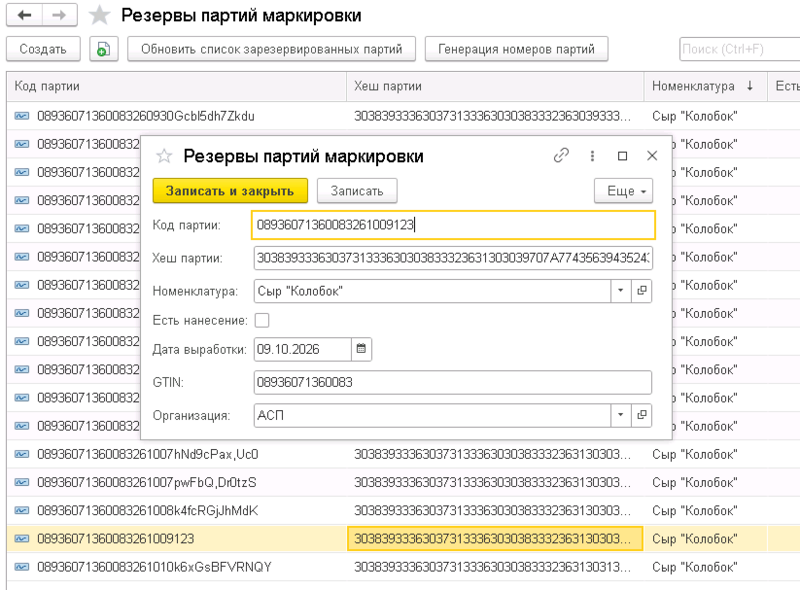The height and width of the screenshot is (590, 800).
Task: Go forward with the right arrow button
Action: coord(60,15)
